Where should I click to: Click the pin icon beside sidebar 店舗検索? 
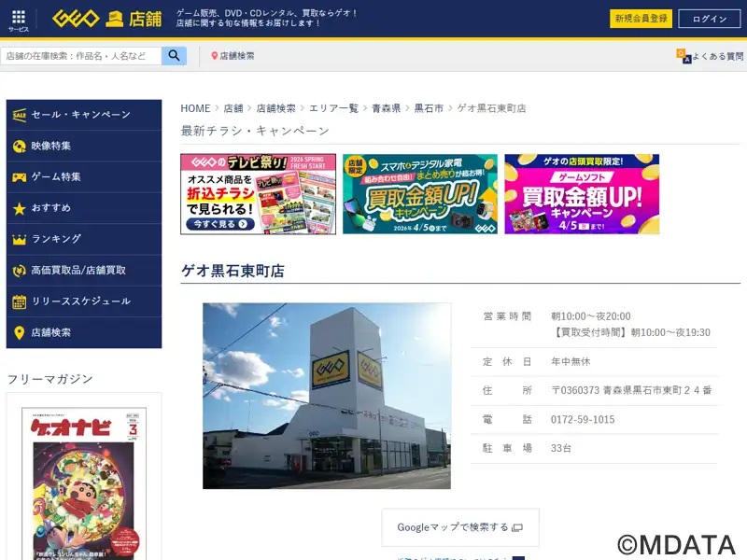pos(19,333)
